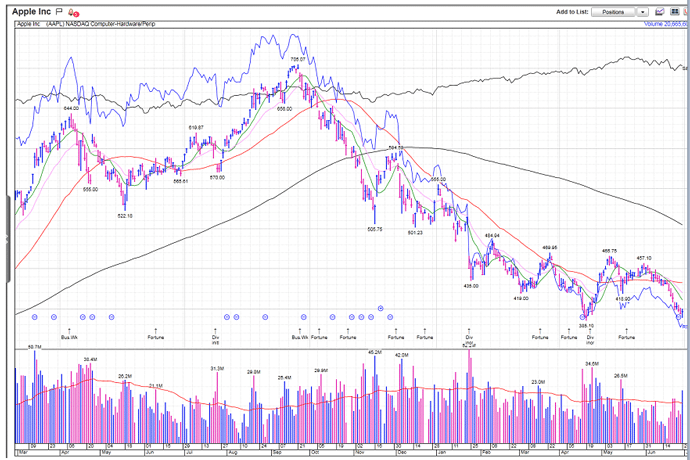Toggle the left side panel handle
Screen dimensions: 690x460
[7, 239]
